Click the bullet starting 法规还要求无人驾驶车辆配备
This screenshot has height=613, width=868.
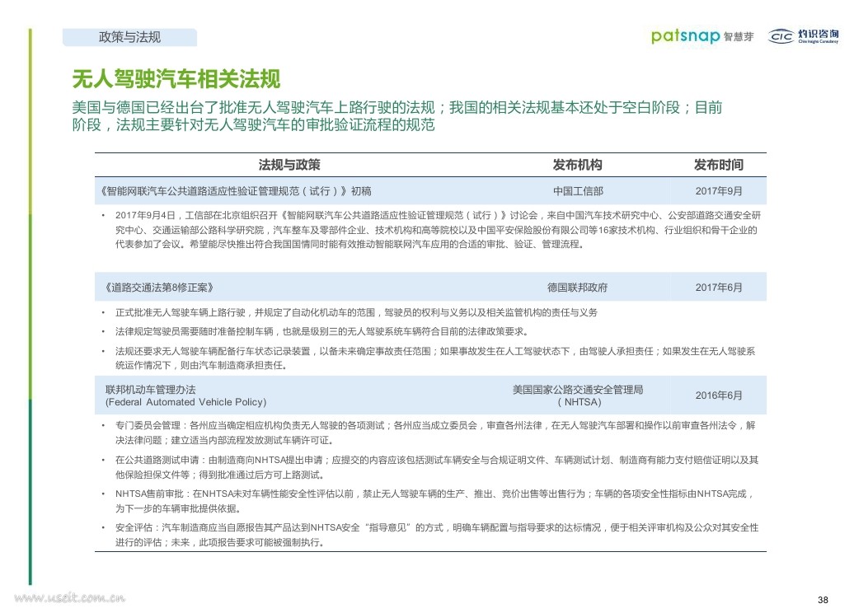point(435,358)
